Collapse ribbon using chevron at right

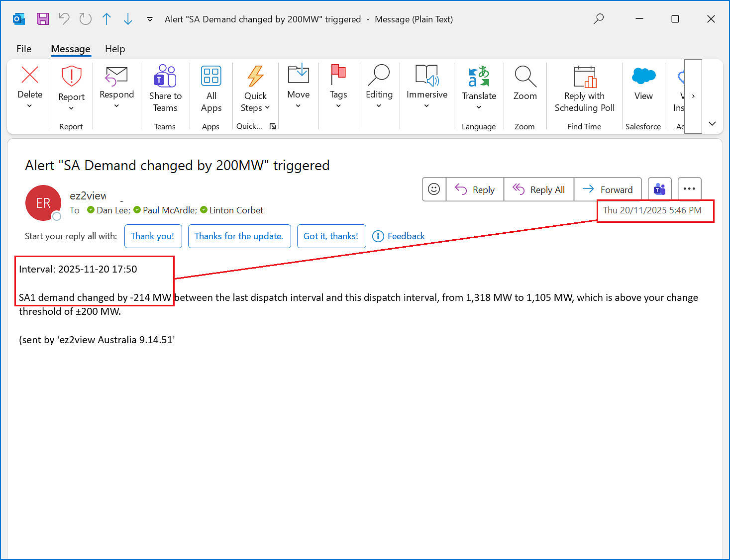[712, 123]
